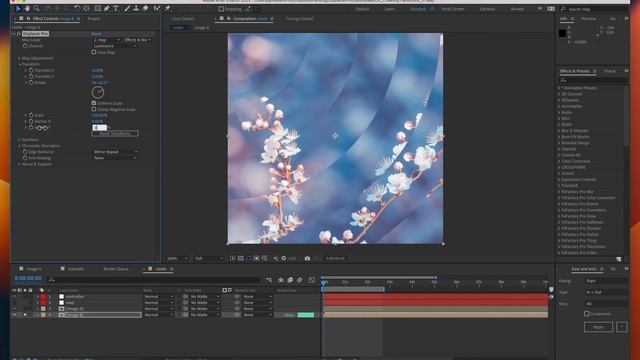Enable the View Map checkbox

(94, 52)
